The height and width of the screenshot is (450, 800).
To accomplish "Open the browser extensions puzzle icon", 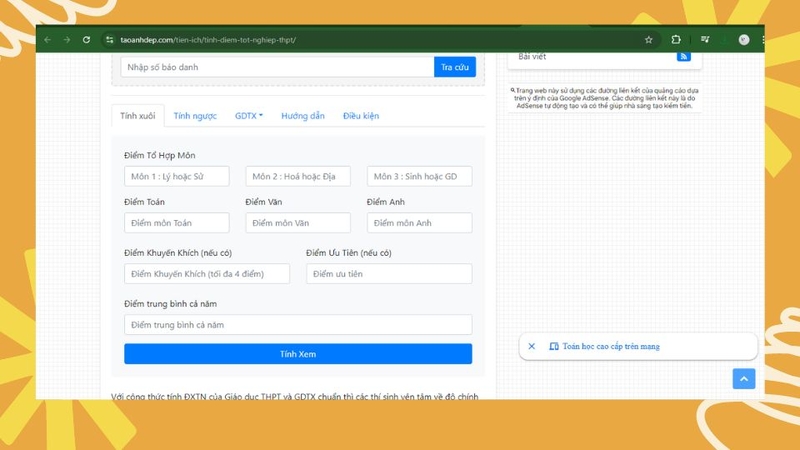I will coord(676,39).
